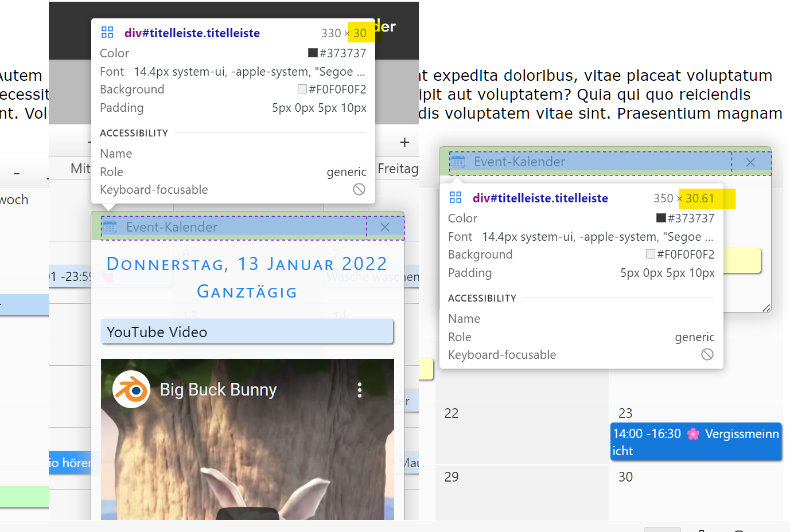Open the Big Buck Bunny video title
790x532 pixels.
pos(218,390)
